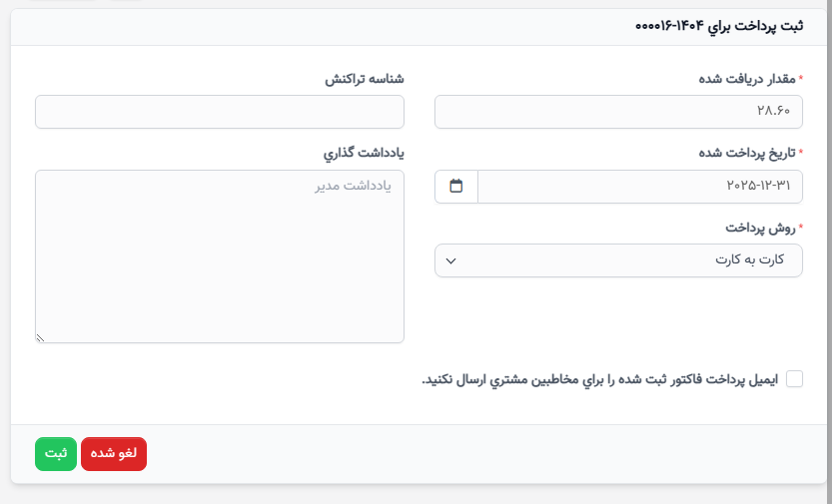Click inside the 'یادداشت مدیر' notes textarea

pos(220,255)
